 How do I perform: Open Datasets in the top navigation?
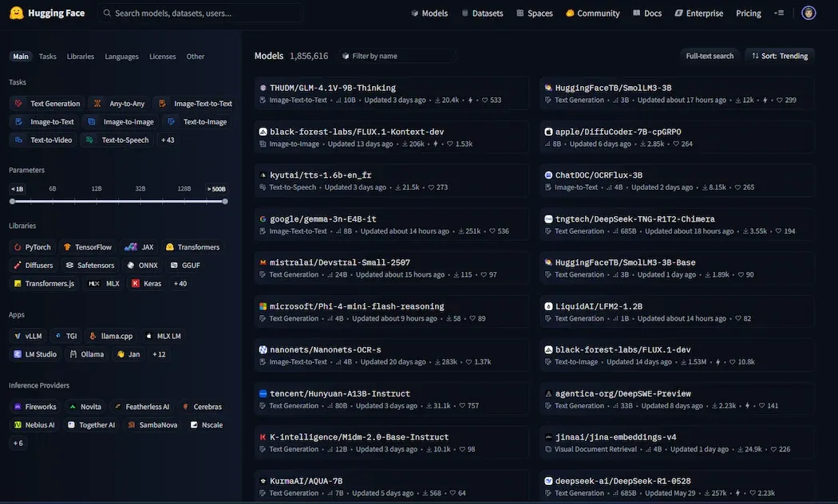(x=483, y=14)
